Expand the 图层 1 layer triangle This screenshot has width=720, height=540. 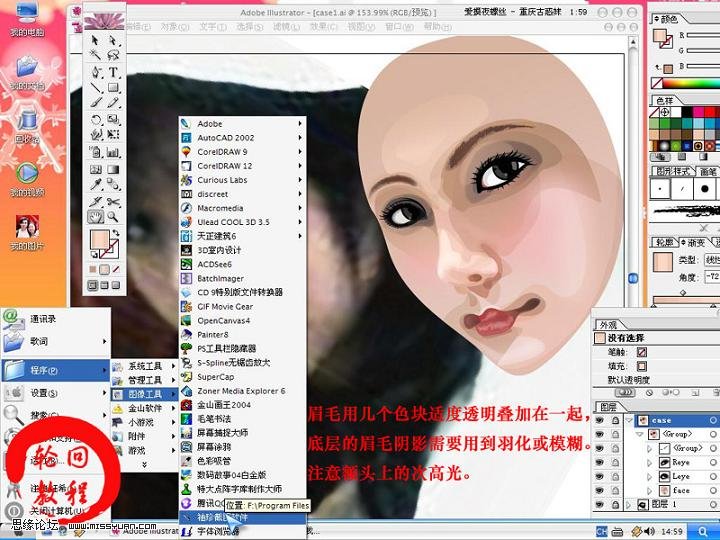629,504
